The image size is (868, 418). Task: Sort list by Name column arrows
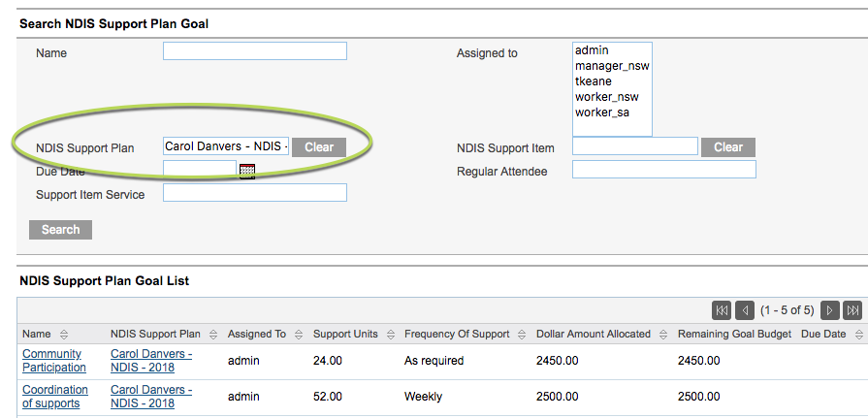tap(64, 335)
